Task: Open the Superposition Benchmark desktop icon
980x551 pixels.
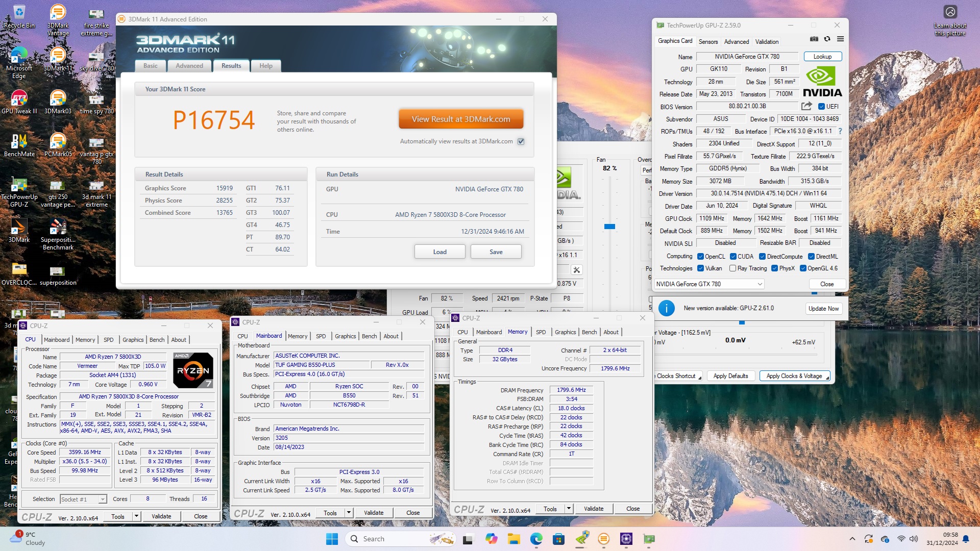Action: pos(58,235)
